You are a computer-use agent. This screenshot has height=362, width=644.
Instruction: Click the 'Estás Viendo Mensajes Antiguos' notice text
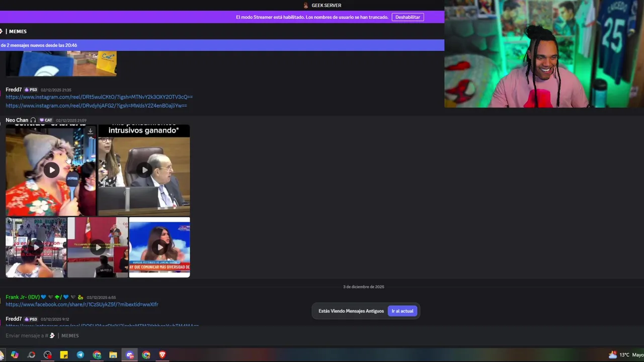click(x=351, y=311)
